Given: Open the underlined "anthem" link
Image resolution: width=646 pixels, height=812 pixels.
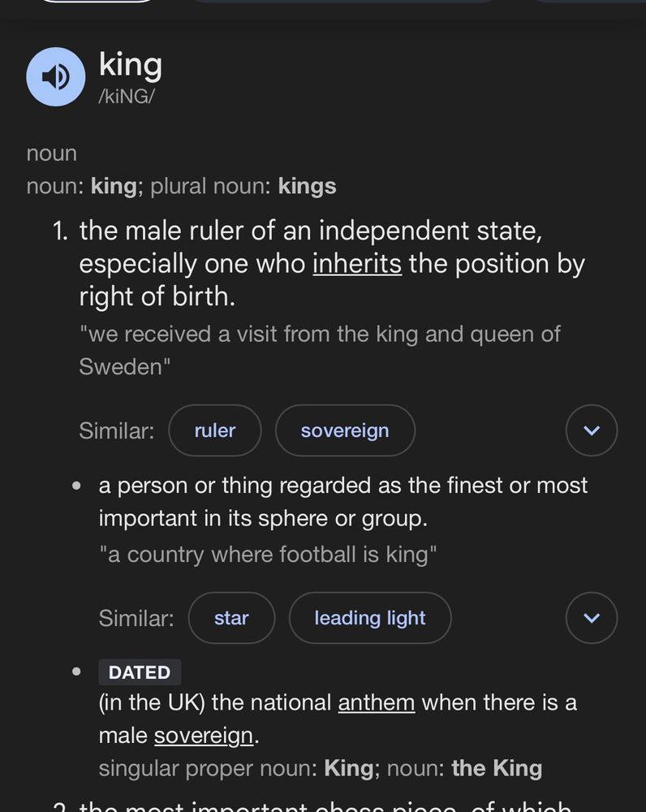Looking at the screenshot, I should coord(376,702).
